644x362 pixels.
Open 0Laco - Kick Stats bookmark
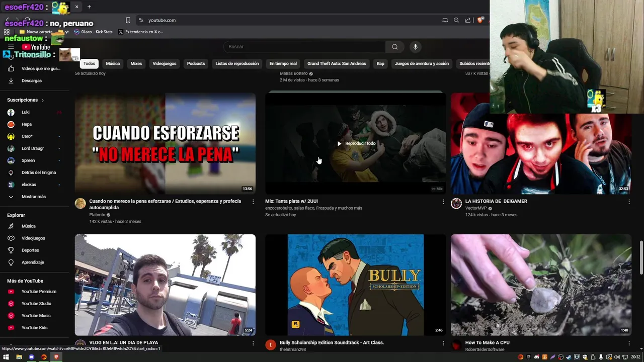(x=93, y=32)
